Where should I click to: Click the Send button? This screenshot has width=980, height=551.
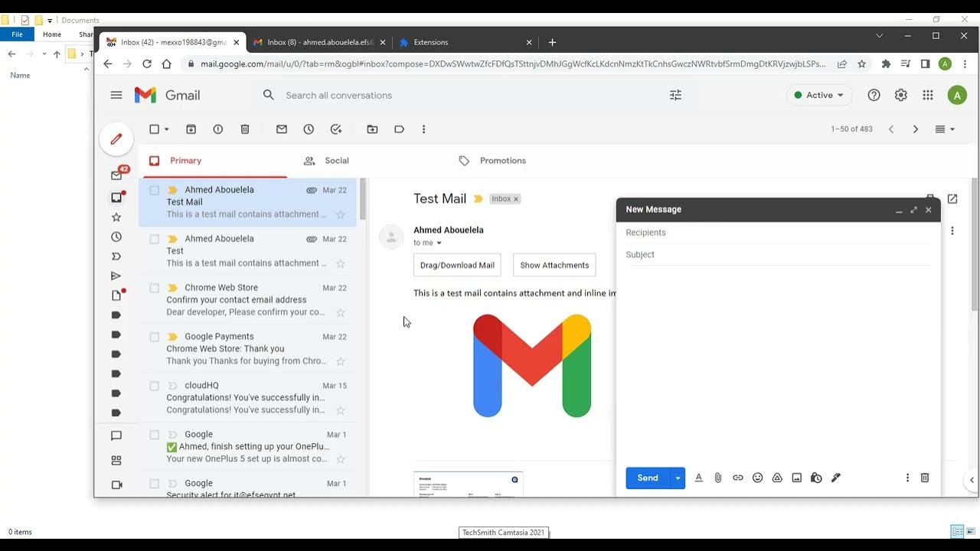pyautogui.click(x=648, y=478)
